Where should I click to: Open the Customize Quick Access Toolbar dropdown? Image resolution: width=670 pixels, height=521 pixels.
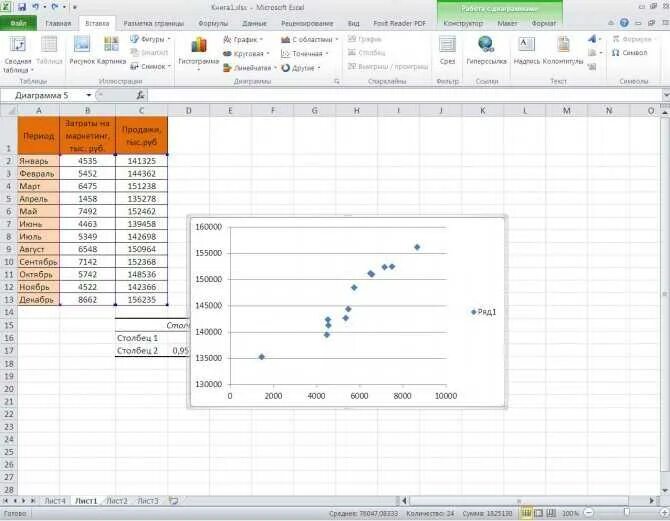pyautogui.click(x=74, y=7)
